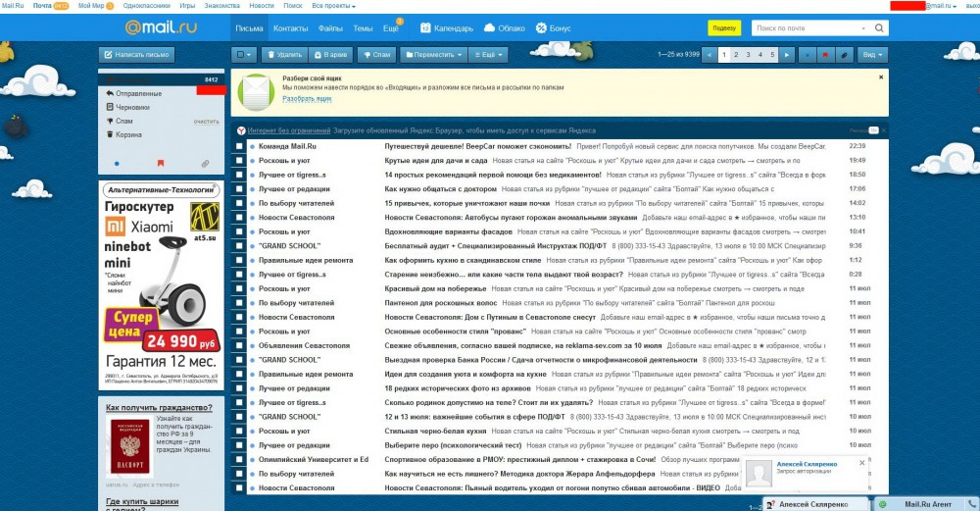This screenshot has width=980, height=511.
Task: Open account dropdown next to @mail.ru address
Action: [x=955, y=6]
